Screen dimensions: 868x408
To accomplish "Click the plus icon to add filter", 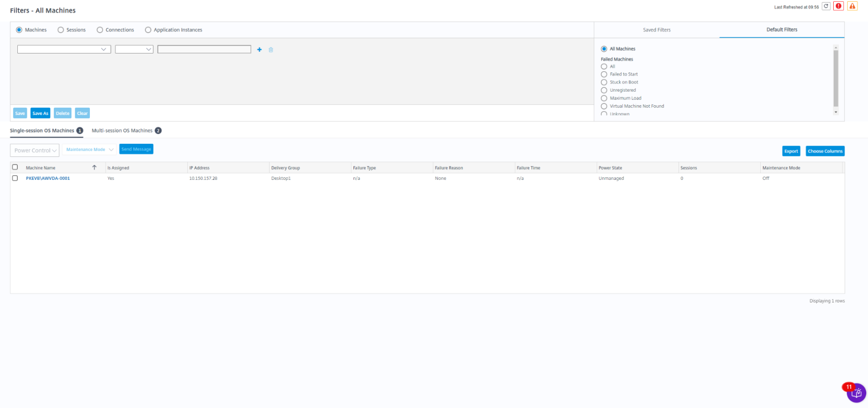I will click(259, 50).
